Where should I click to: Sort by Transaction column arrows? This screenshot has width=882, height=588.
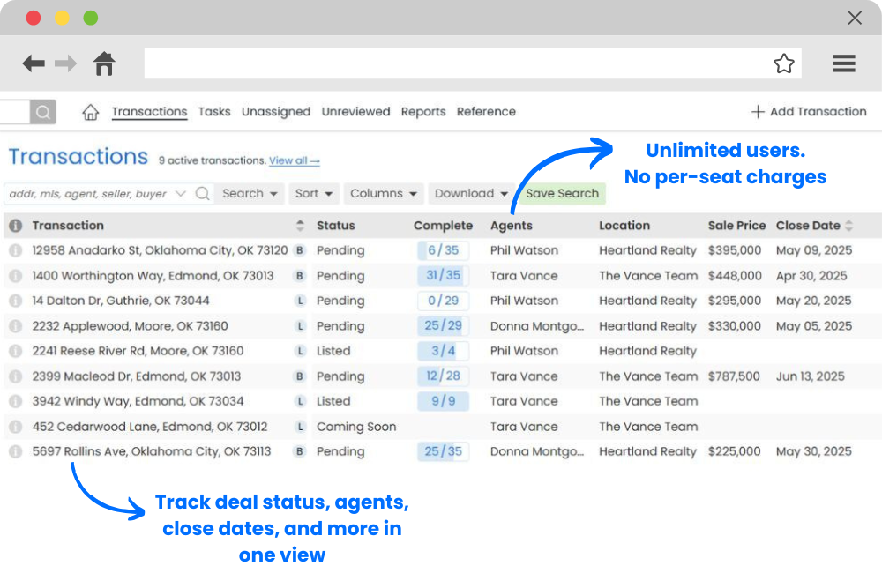[x=300, y=226]
